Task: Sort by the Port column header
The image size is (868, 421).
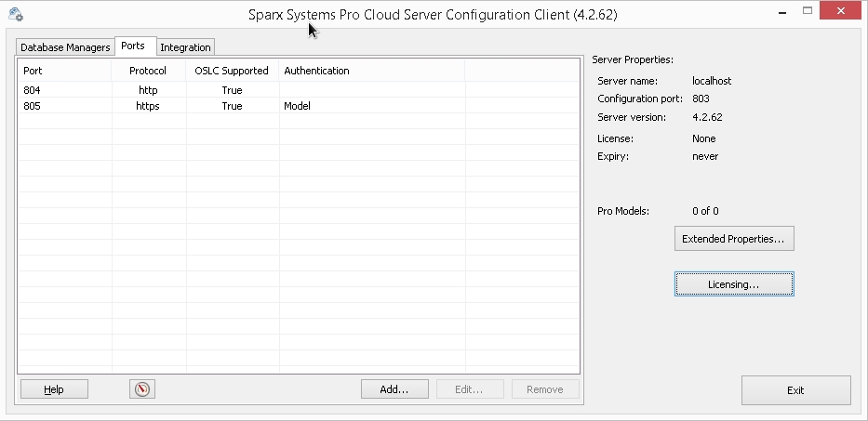Action: pos(65,71)
